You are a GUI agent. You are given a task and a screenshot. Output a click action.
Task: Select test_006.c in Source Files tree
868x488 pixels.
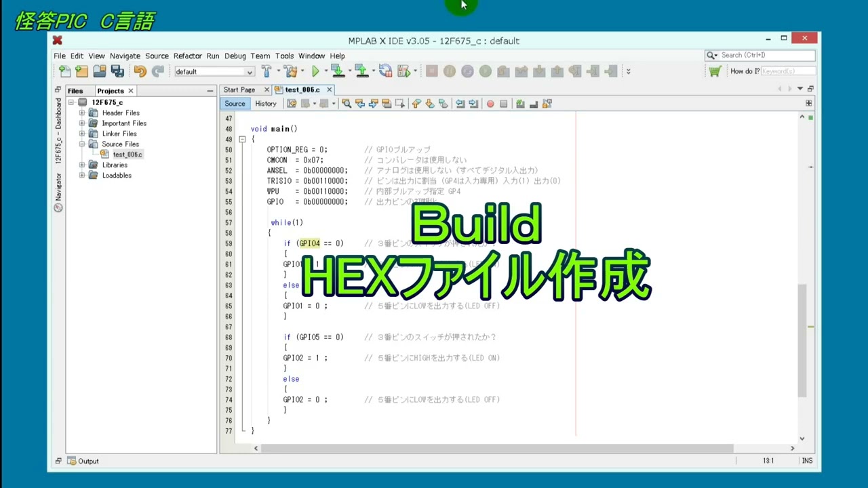pos(127,155)
